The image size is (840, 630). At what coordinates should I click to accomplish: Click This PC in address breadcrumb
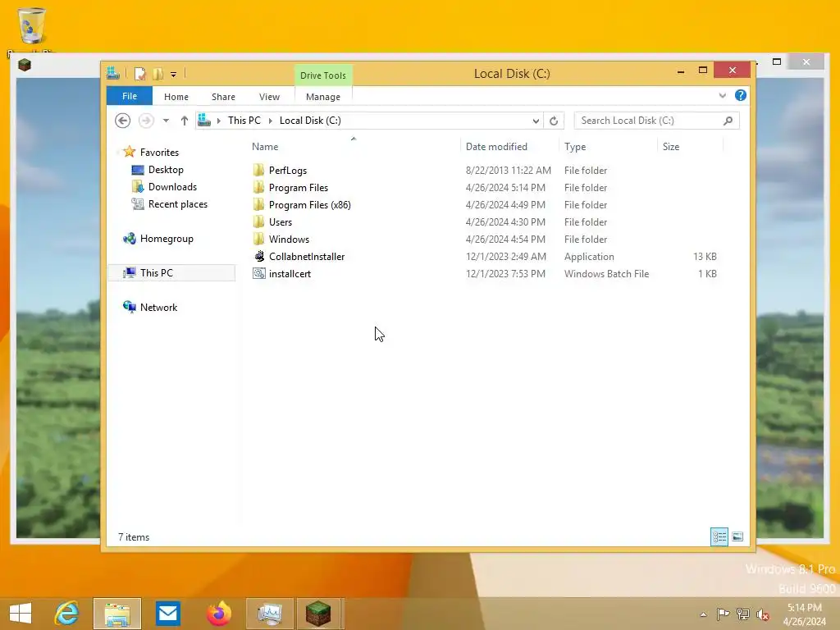pos(244,121)
